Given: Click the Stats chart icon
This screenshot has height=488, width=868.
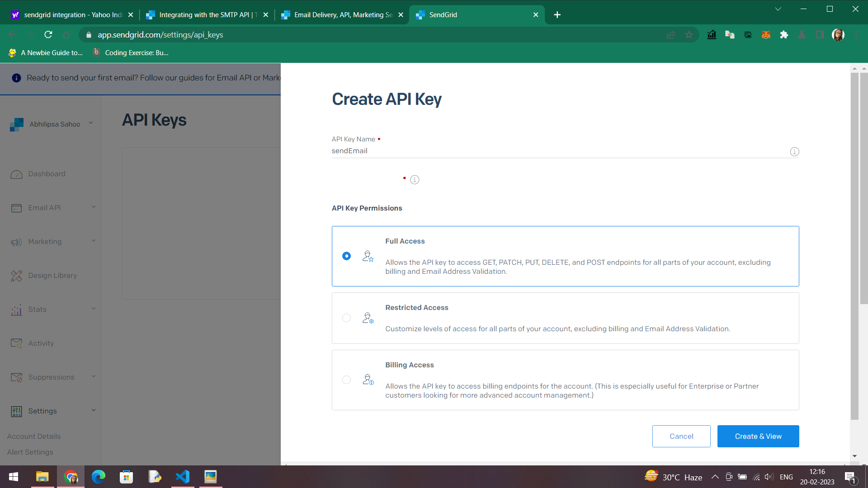Looking at the screenshot, I should tap(16, 310).
